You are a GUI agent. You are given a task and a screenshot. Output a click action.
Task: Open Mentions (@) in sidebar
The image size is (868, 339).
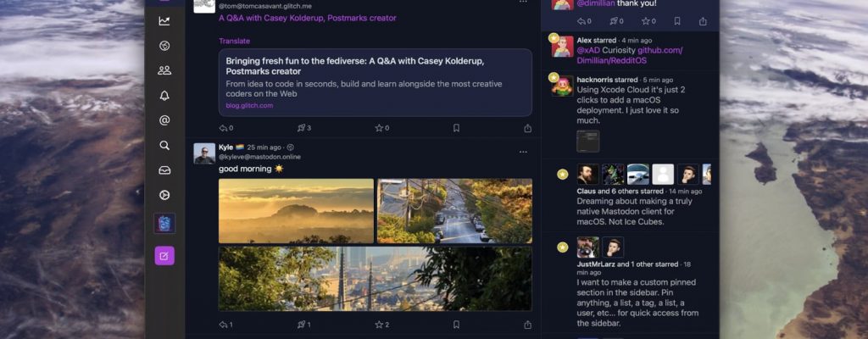[x=164, y=120]
